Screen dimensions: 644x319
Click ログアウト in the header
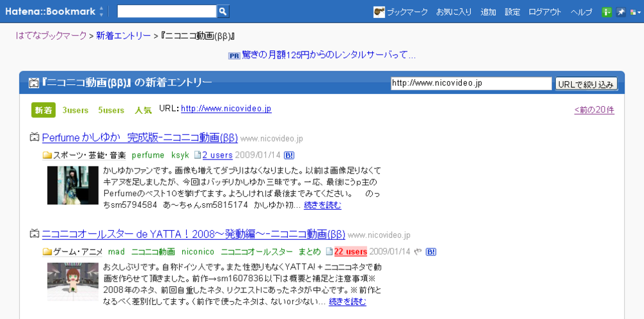click(545, 12)
